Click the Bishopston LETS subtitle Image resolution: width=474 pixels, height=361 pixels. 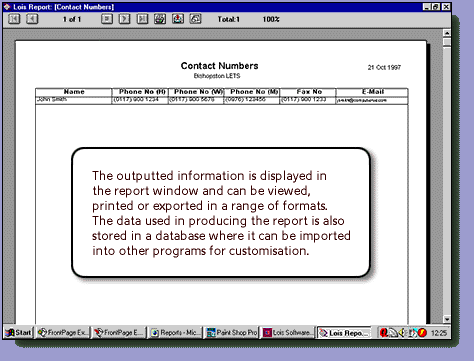click(x=217, y=76)
